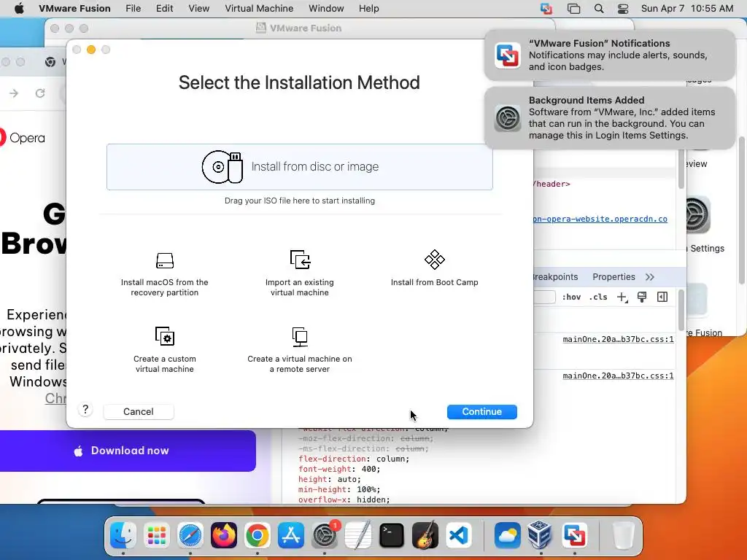Click reload button in Chrome window
The image size is (747, 560).
tap(40, 93)
